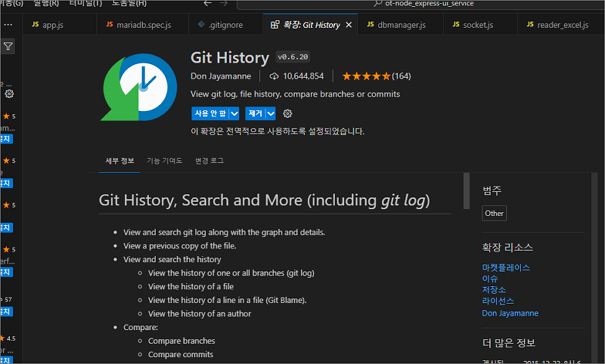Switch to the reader_excel.js tab
This screenshot has height=364, width=605.
coord(560,25)
